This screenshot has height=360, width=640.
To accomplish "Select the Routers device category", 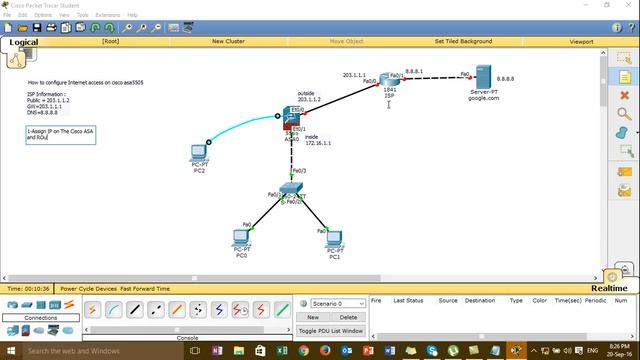I will point(13,304).
